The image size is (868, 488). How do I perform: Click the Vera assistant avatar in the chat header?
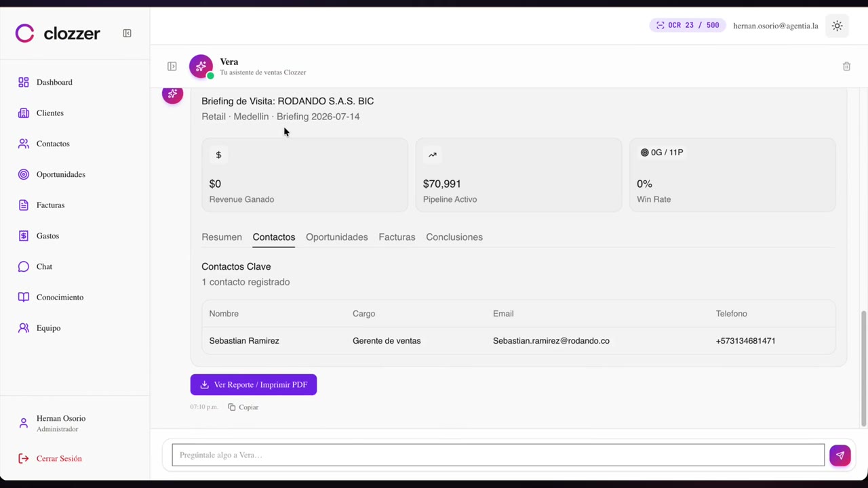(201, 66)
